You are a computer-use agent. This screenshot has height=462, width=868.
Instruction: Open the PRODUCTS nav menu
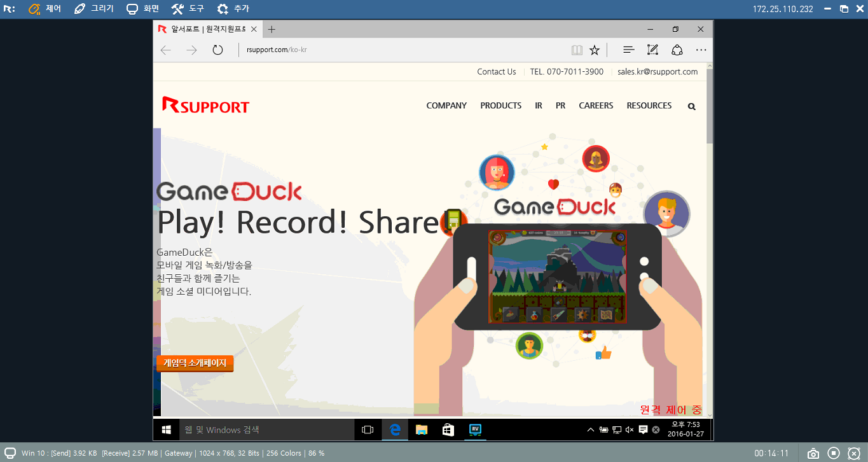[x=500, y=106]
